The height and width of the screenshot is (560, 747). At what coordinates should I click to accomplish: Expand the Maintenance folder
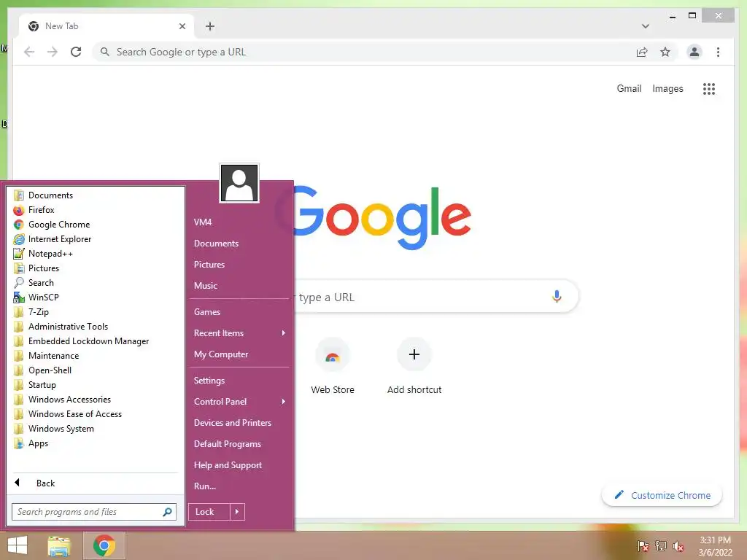pos(47,356)
